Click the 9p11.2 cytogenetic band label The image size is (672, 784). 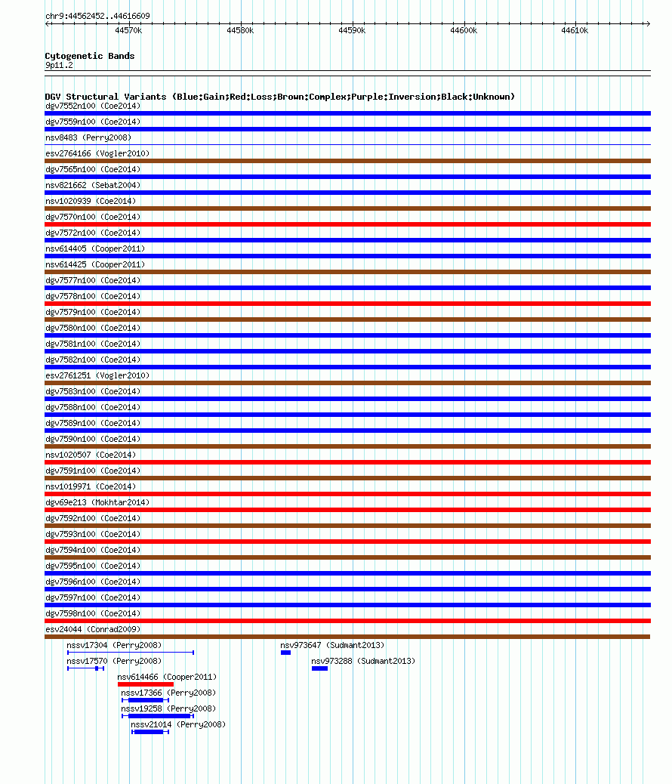tap(59, 66)
